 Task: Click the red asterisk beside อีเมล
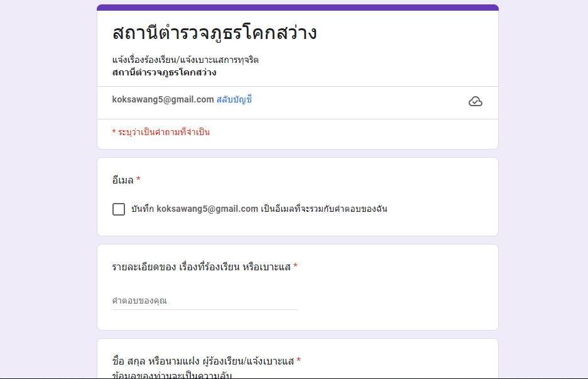pyautogui.click(x=138, y=180)
